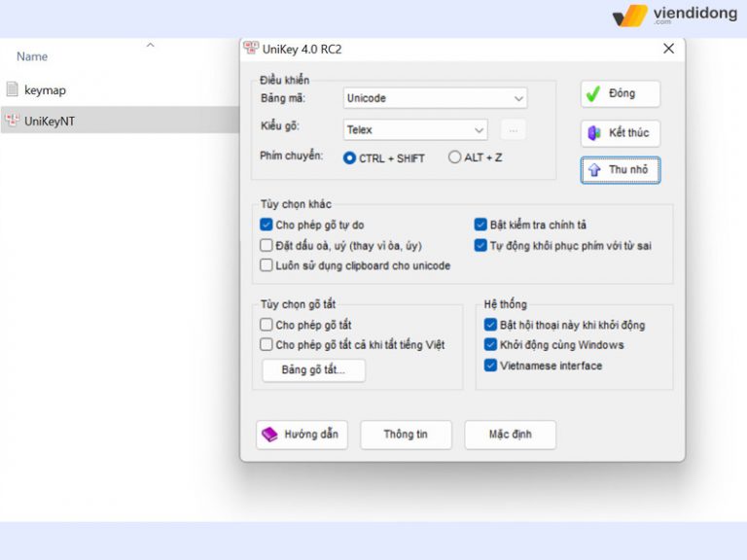
Task: Click the Kết thúc button
Action: tap(621, 133)
